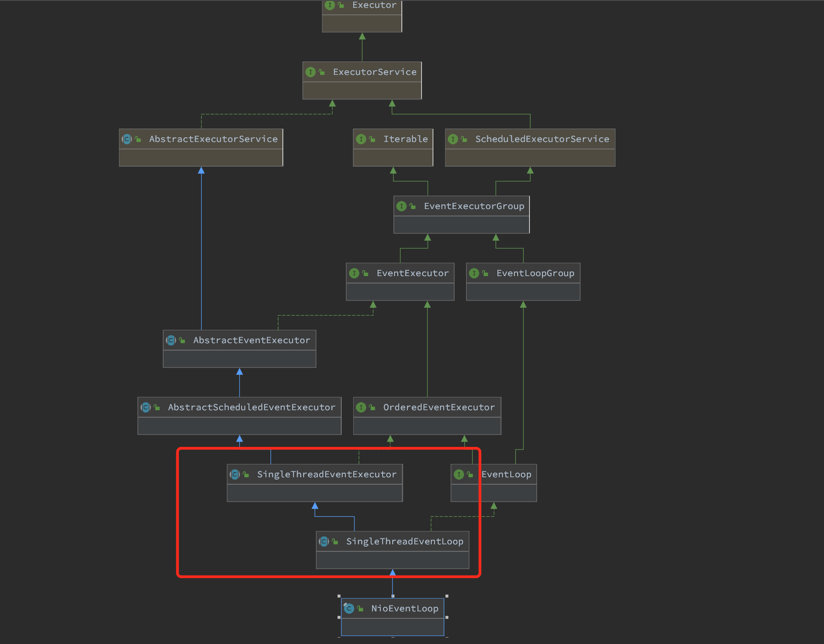Select the SingleThreadEventLoop node label
This screenshot has height=644, width=824.
405,542
